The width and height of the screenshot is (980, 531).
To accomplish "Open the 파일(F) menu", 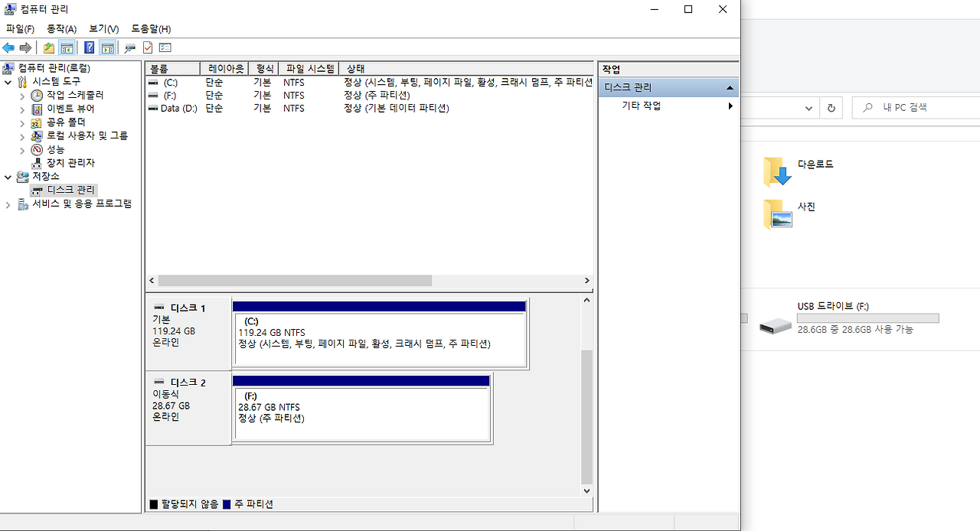I will point(20,29).
